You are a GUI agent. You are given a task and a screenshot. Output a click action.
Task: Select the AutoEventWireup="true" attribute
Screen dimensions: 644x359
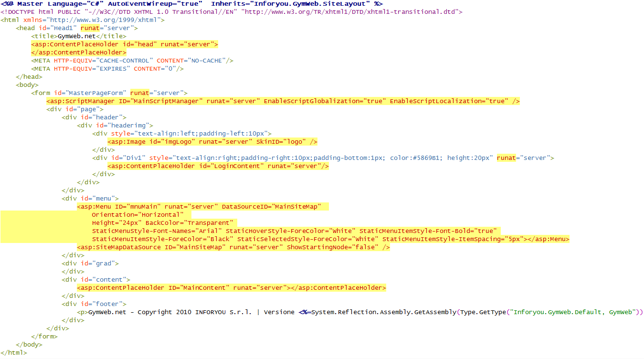155,3
